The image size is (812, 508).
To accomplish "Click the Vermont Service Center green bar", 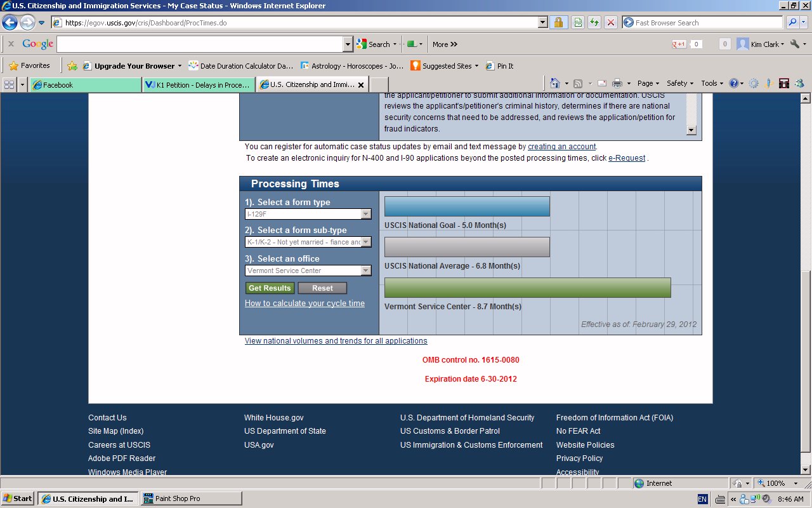I will tap(528, 288).
